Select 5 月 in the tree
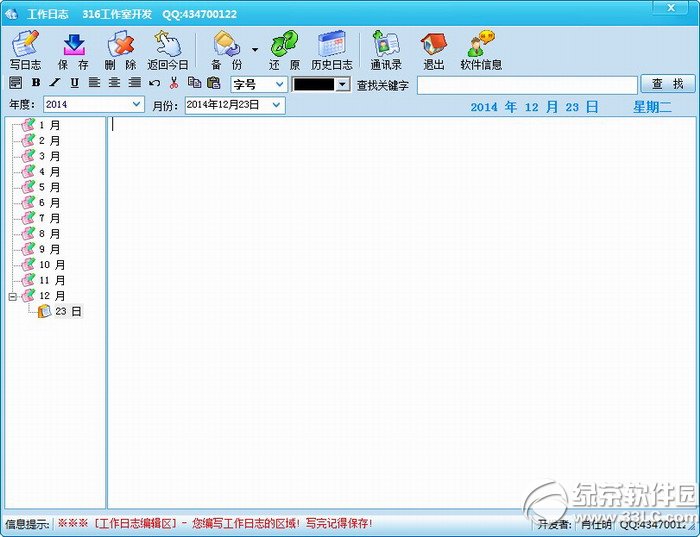This screenshot has height=537, width=700. [x=41, y=187]
